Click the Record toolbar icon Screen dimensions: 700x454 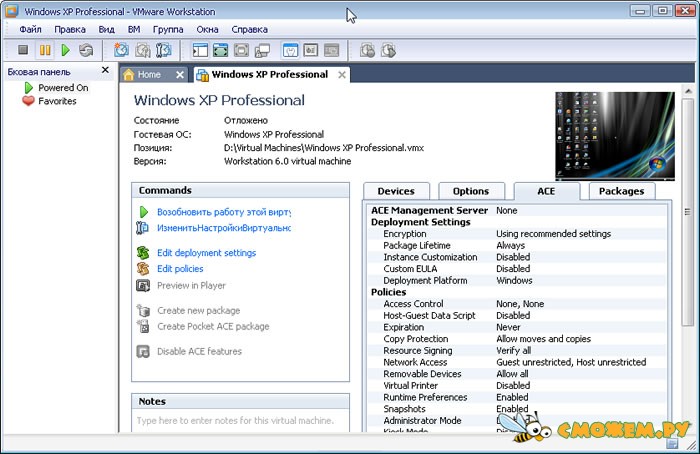367,50
